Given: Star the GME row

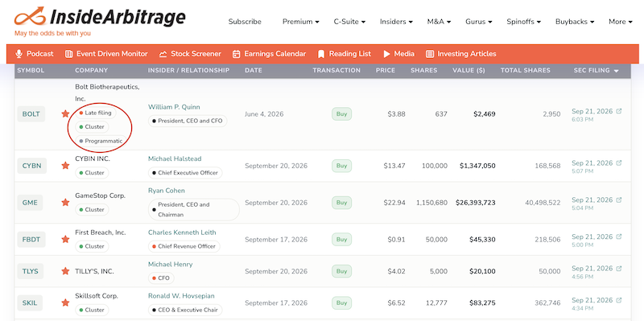Looking at the screenshot, I should 65,203.
